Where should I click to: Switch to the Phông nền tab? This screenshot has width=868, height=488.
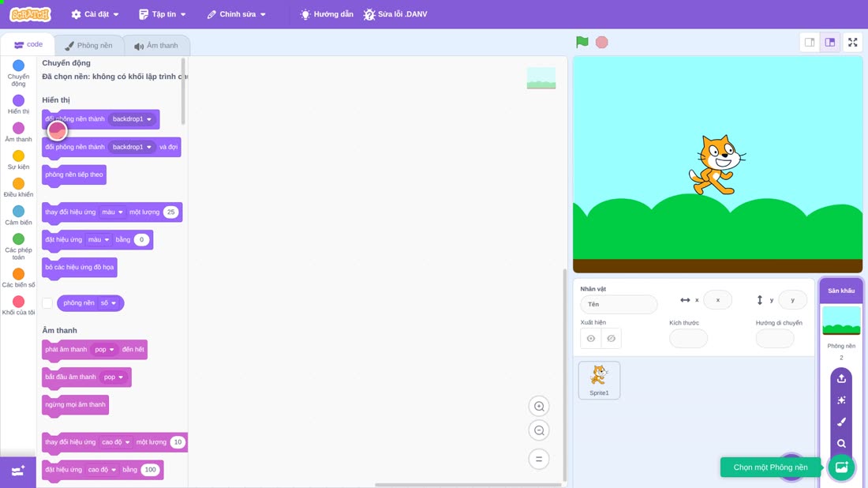tap(88, 46)
